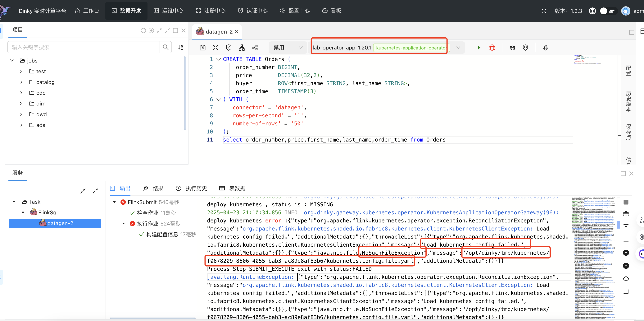Open the 历史版本 side panel
Image resolution: width=644 pixels, height=321 pixels.
[628, 101]
